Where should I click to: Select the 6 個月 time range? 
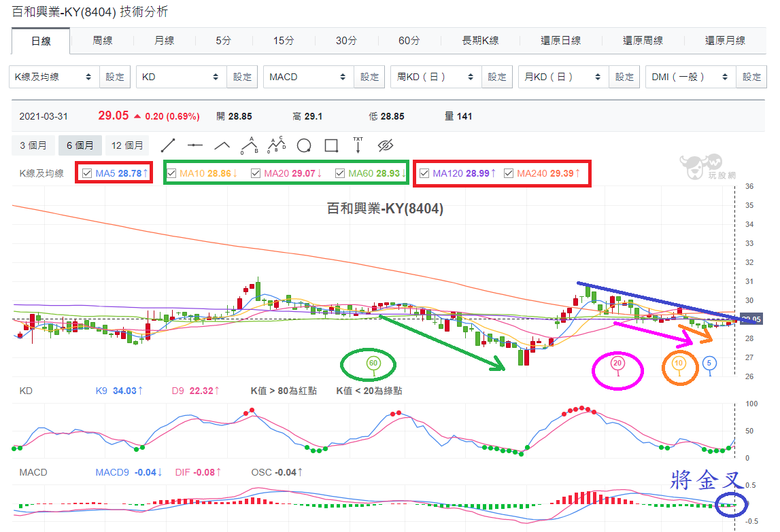(x=80, y=145)
